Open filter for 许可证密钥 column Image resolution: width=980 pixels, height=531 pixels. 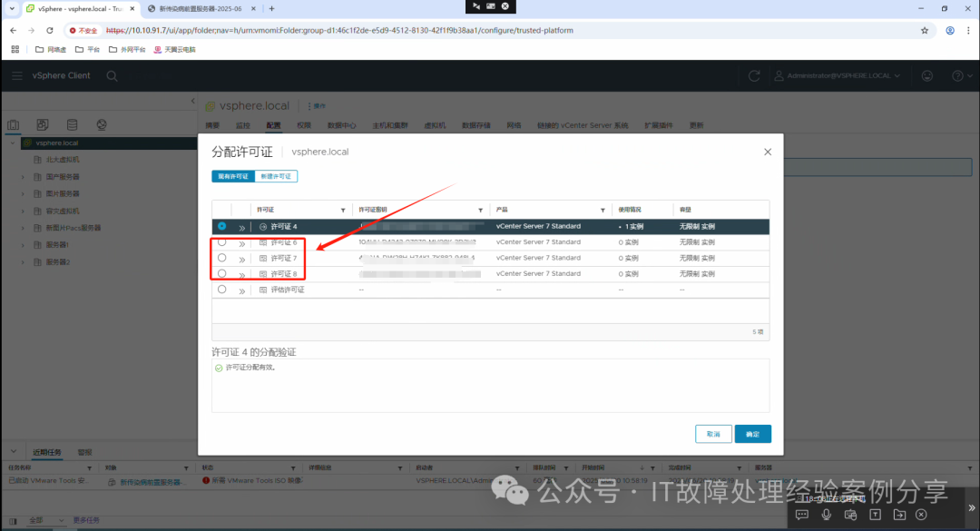click(481, 211)
